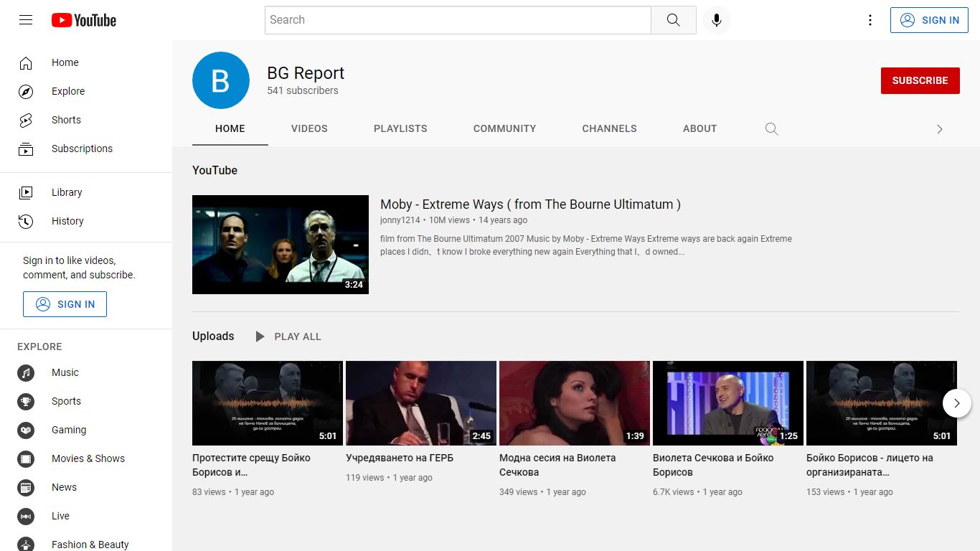The height and width of the screenshot is (551, 980).
Task: Click the Fashion & Beauty icon
Action: (x=26, y=545)
